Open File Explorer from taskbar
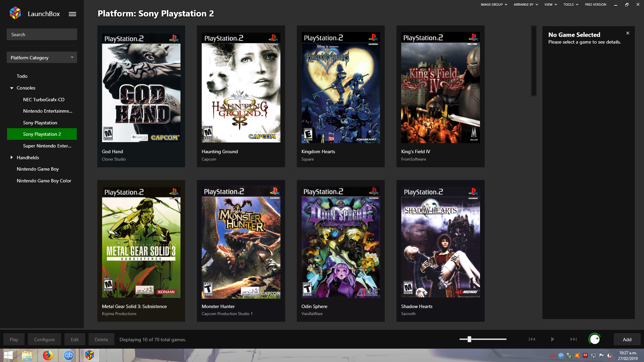Screen dimensions: 644x362 27,355
